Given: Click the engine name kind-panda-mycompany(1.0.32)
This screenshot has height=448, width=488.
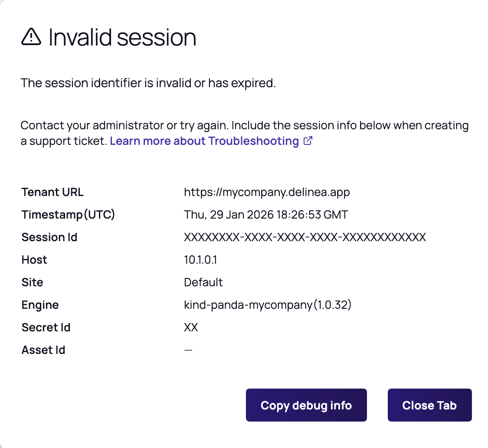Looking at the screenshot, I should pyautogui.click(x=268, y=305).
